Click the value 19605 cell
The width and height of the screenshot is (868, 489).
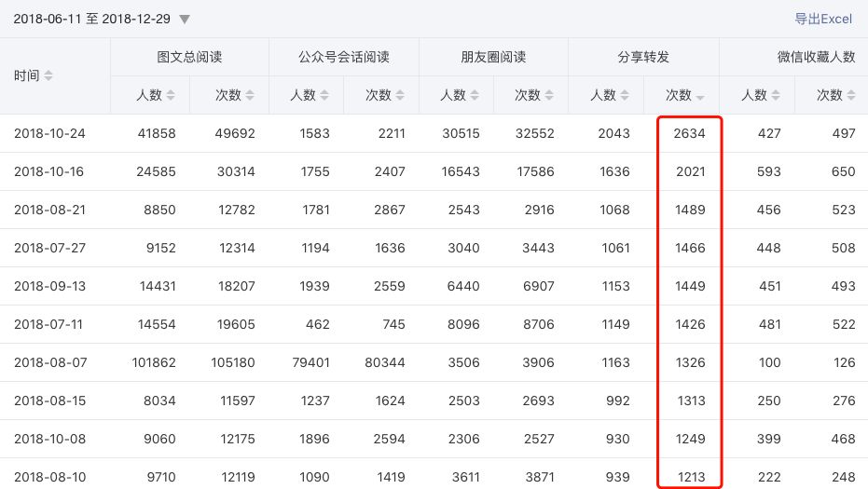coord(236,324)
